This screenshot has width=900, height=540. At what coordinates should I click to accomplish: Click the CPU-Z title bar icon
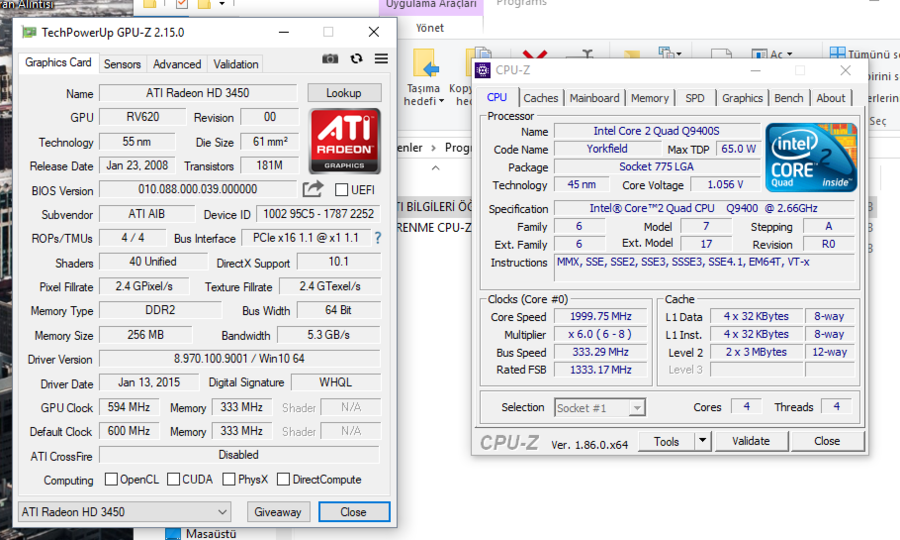(483, 70)
